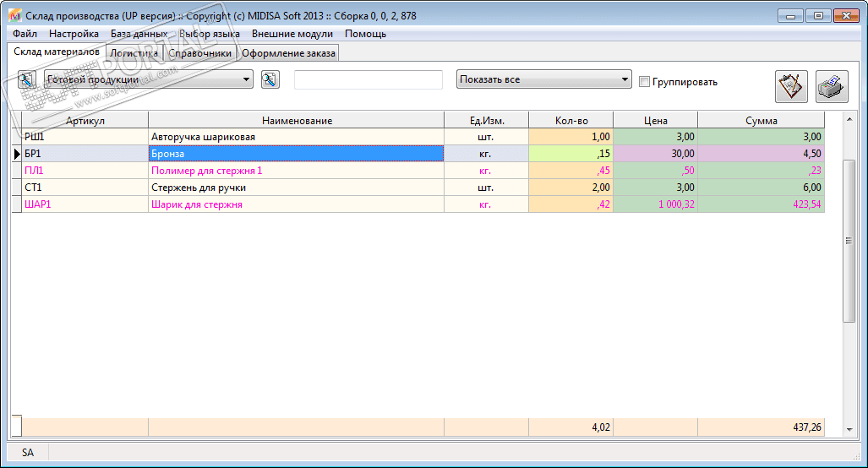Click the application icon in title bar

(15, 15)
